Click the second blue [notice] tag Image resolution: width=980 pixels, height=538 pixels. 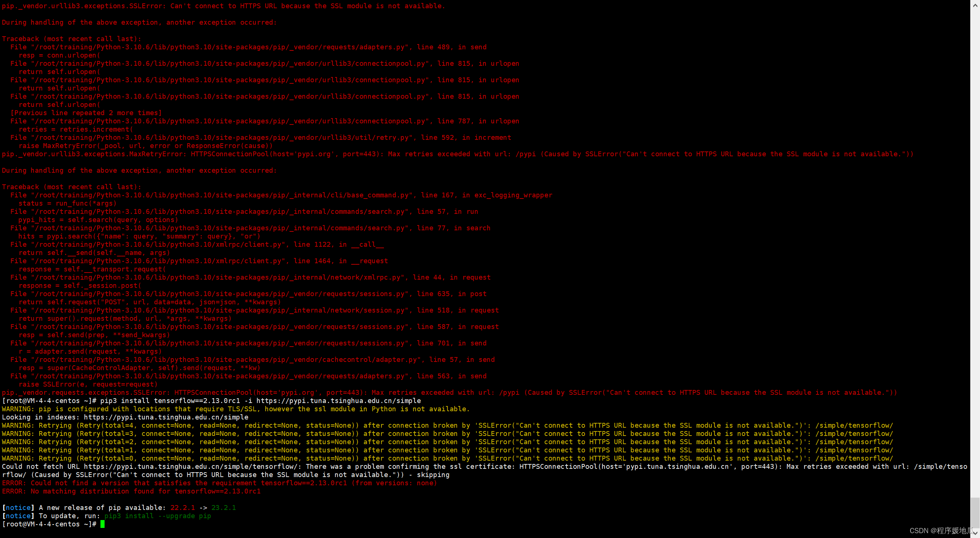(18, 516)
